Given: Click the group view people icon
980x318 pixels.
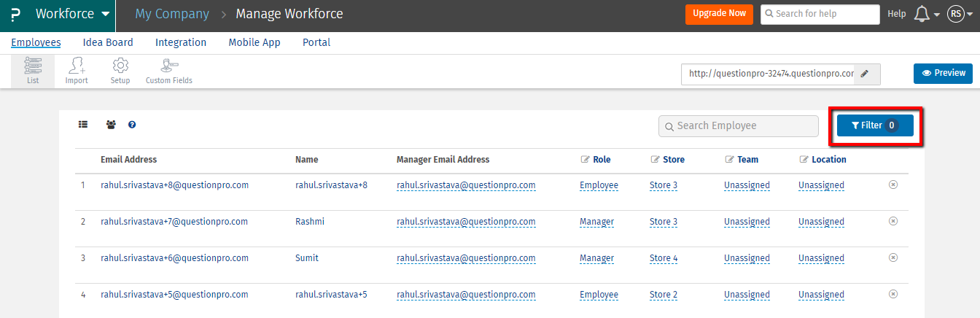Looking at the screenshot, I should pos(111,125).
